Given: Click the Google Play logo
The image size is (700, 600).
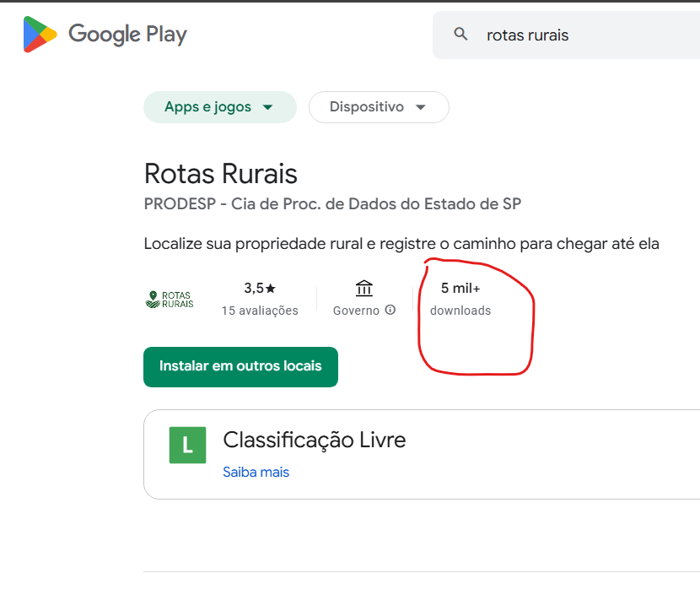Looking at the screenshot, I should [x=105, y=35].
